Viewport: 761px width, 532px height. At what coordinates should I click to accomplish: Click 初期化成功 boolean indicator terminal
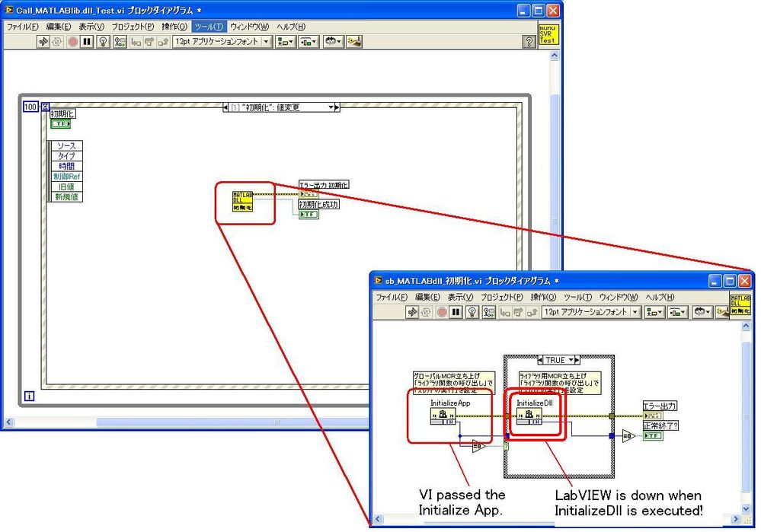pos(309,215)
